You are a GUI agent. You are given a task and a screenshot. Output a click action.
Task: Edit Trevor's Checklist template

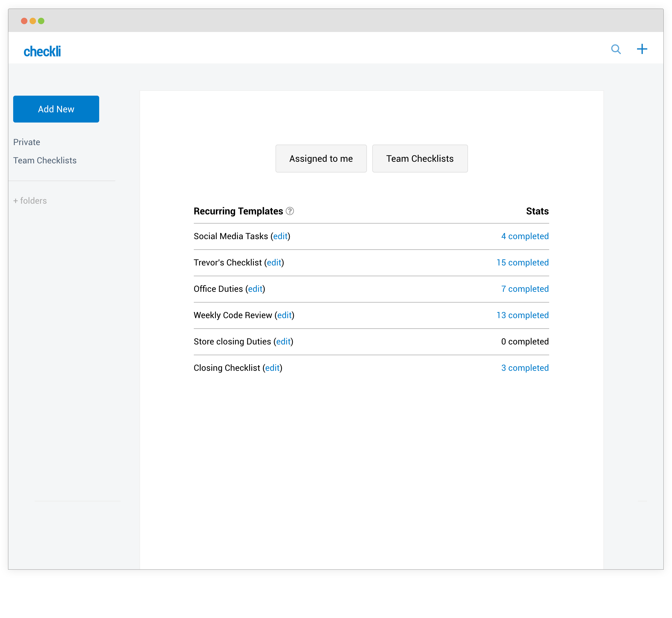[274, 263]
